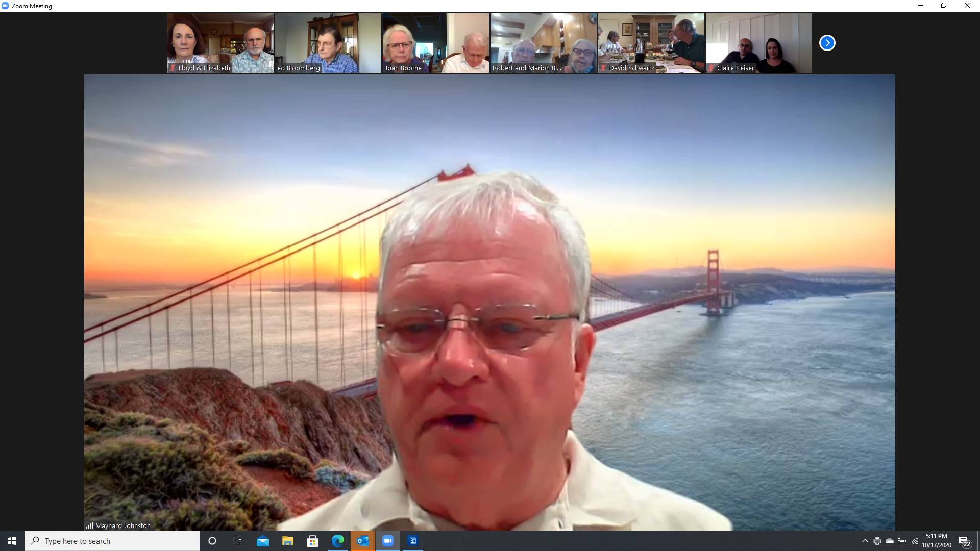Click the Maynard Johnston name label
This screenshot has width=980, height=551.
coord(123,525)
